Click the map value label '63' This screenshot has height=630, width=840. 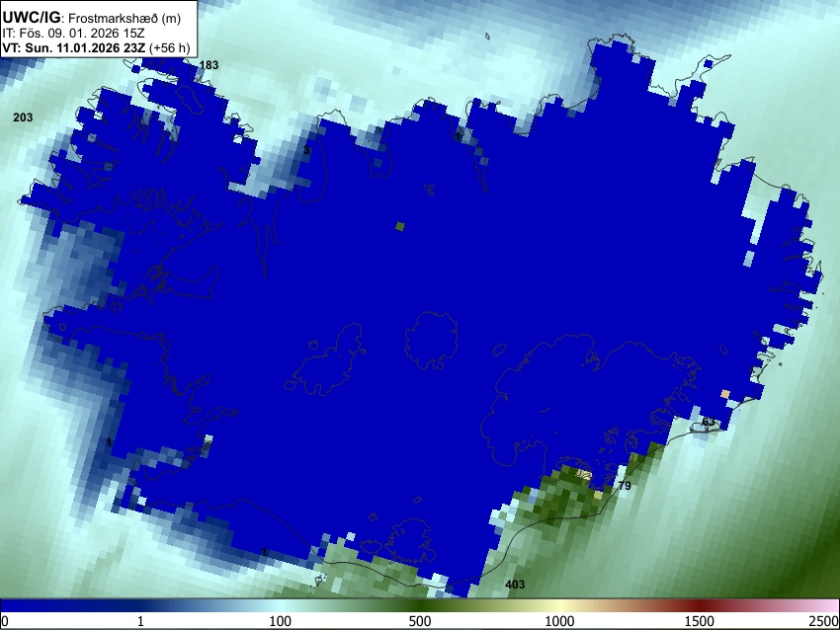[x=709, y=422]
